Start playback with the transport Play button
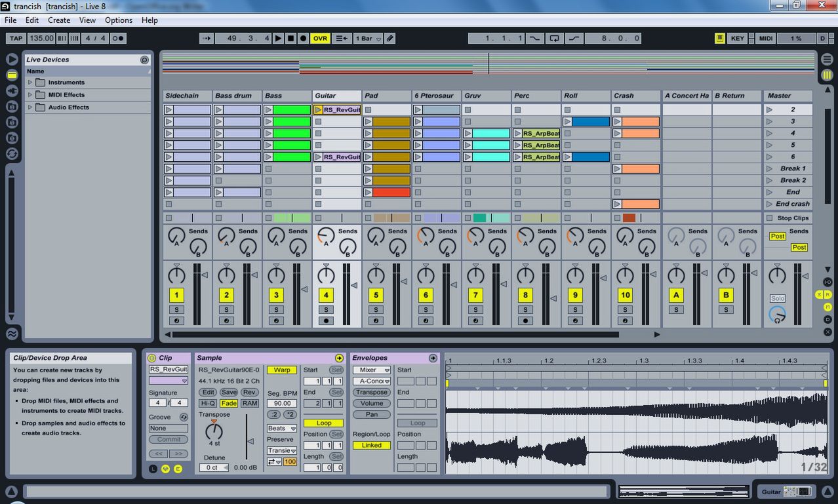838x504 pixels. click(278, 39)
